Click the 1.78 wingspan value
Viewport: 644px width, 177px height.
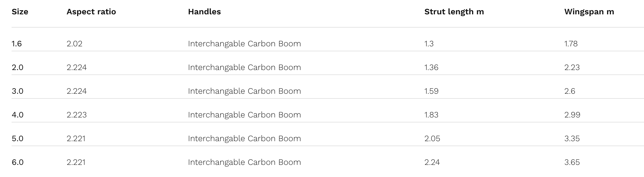click(571, 44)
